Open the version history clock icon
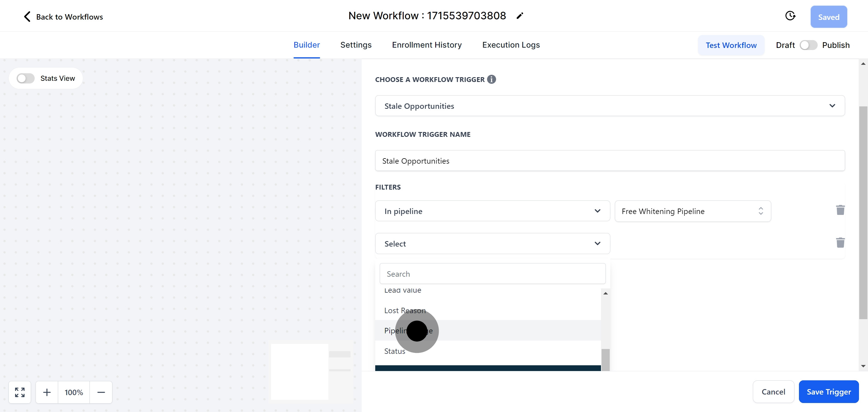Image resolution: width=868 pixels, height=412 pixels. click(791, 15)
